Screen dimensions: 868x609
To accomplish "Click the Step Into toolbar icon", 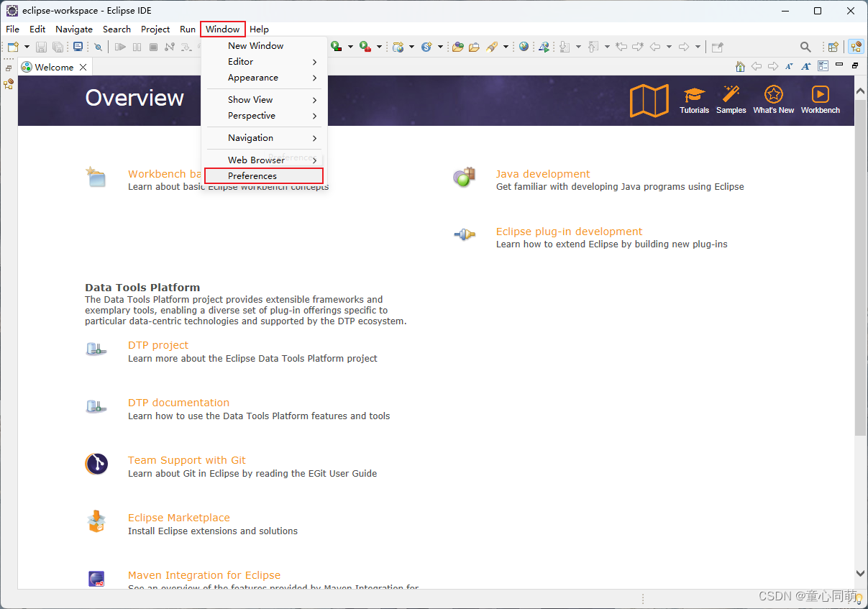I will tap(186, 47).
